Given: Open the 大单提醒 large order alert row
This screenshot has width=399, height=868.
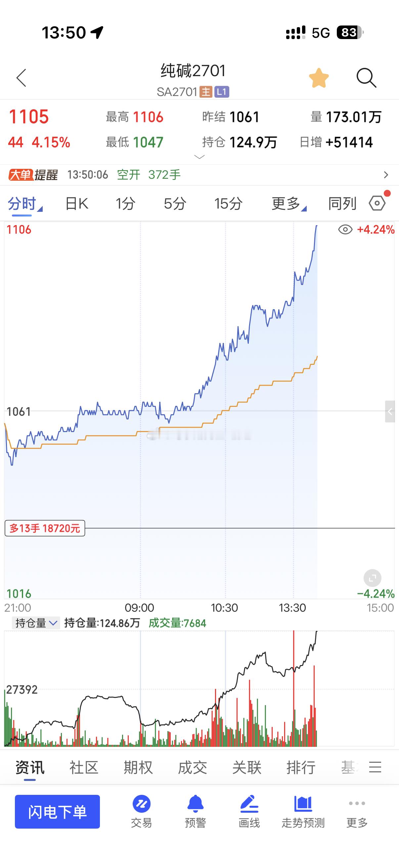Looking at the screenshot, I should (x=199, y=175).
